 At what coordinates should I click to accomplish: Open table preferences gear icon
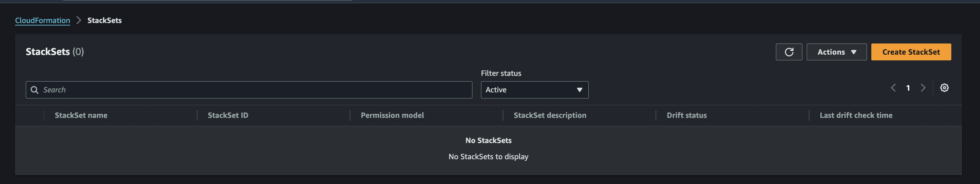coord(944,88)
